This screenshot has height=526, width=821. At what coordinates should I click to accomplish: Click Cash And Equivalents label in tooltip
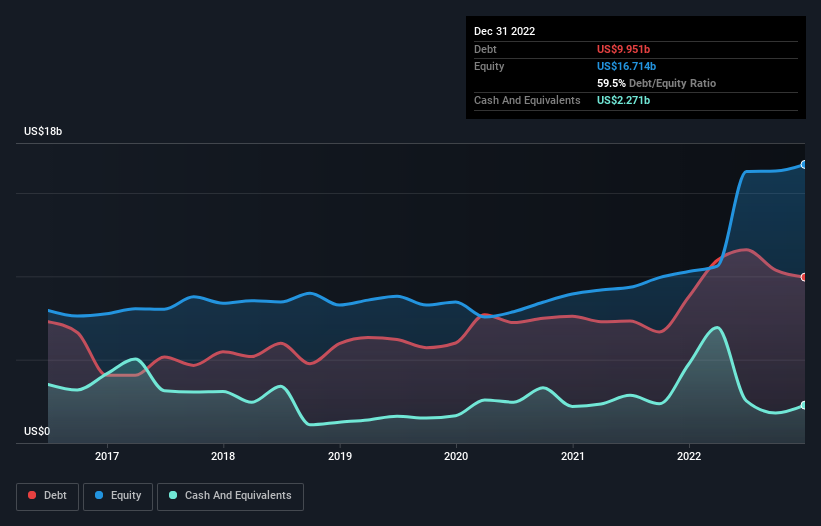(527, 100)
